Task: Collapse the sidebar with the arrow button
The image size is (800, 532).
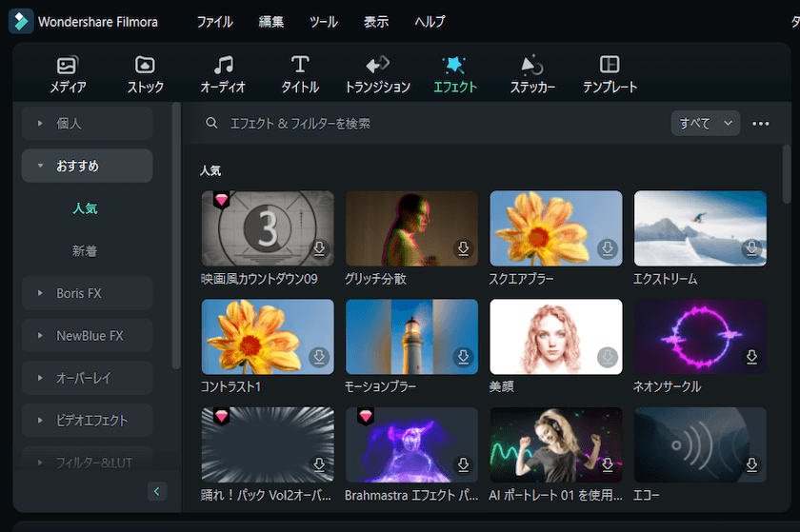Action: [158, 491]
